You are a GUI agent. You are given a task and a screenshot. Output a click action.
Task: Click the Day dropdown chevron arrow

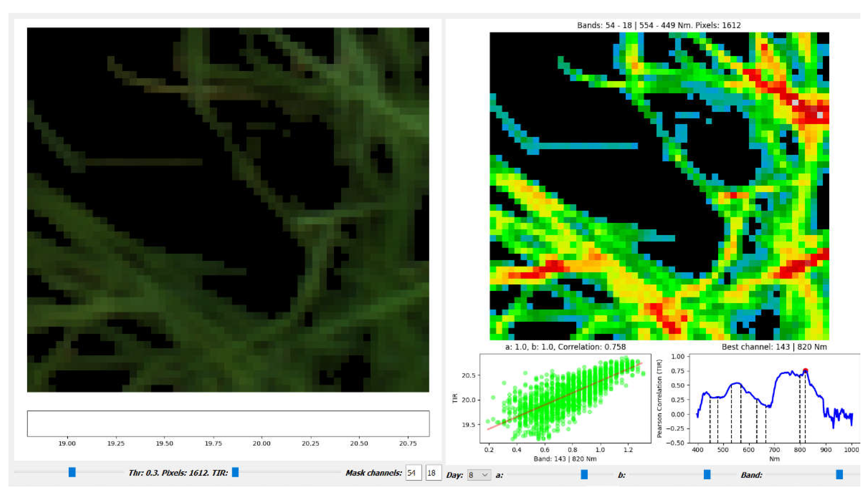485,475
